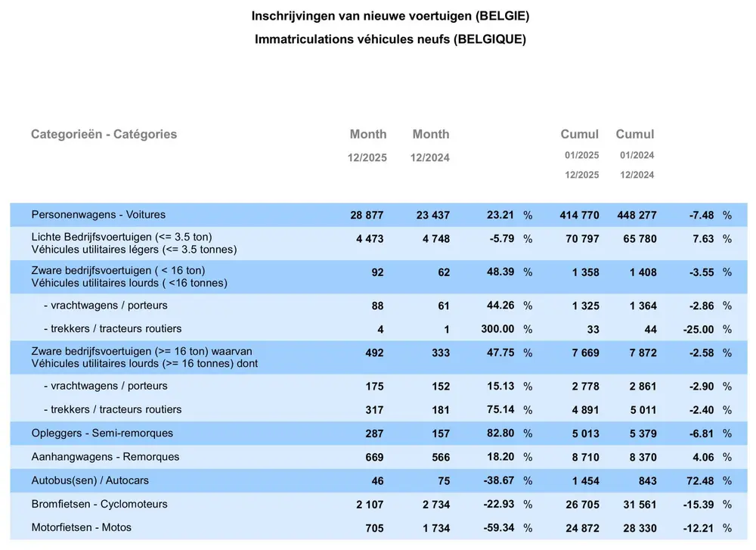Select 'Zware bedrijfsvoertuigen (>= 16 ton) waarvan' row label

(x=142, y=352)
